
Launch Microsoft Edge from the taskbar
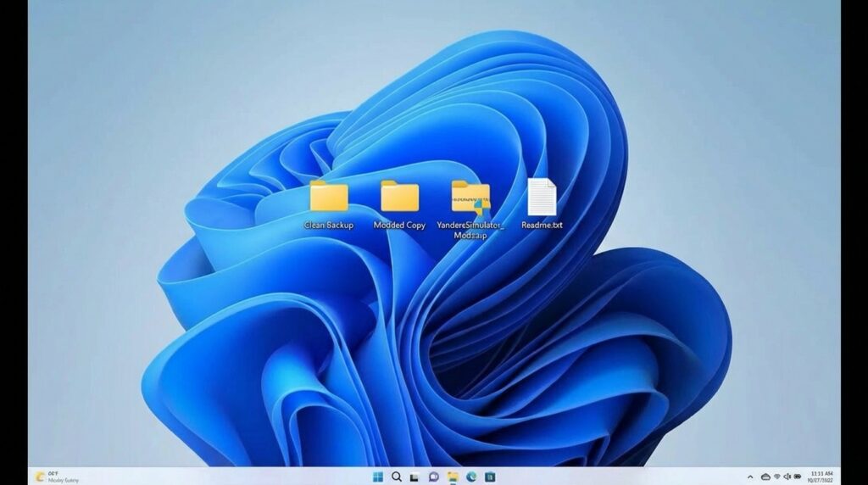point(471,477)
